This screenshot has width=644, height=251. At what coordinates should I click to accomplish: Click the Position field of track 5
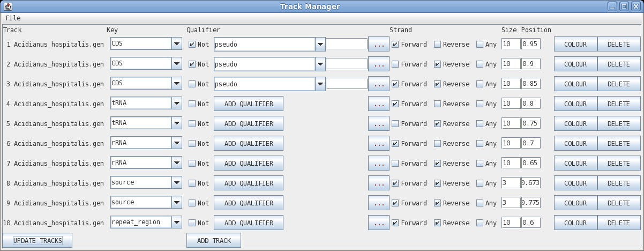pyautogui.click(x=530, y=124)
